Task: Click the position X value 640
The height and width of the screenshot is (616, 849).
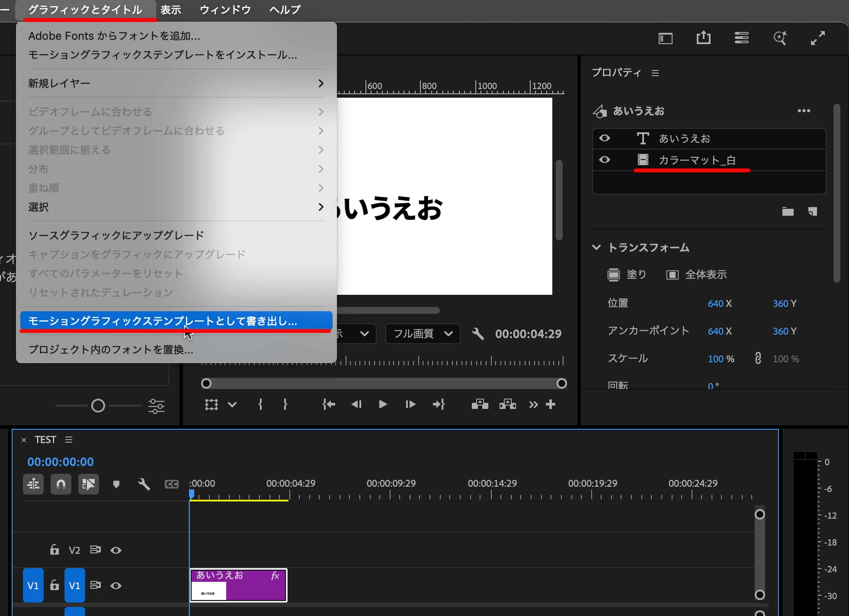Action: (715, 303)
